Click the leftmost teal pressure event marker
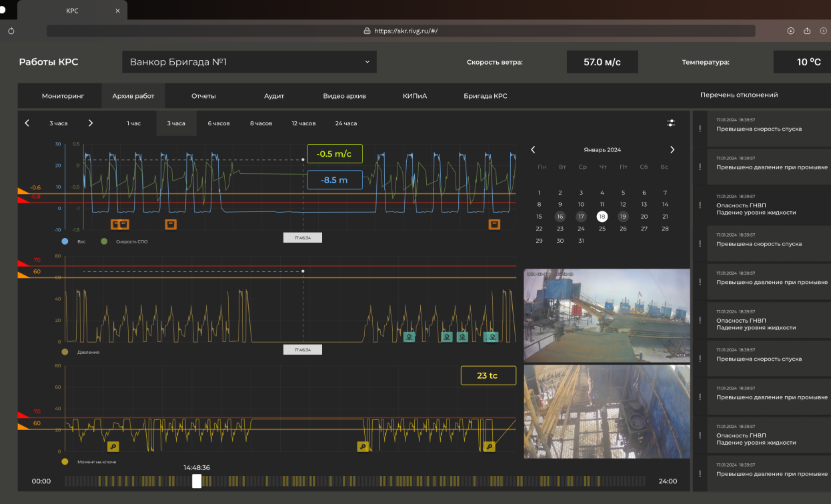This screenshot has width=831, height=504. (x=409, y=337)
